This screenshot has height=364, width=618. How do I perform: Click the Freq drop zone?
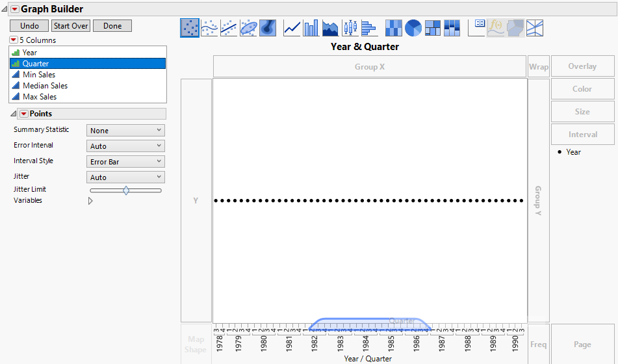coord(538,344)
